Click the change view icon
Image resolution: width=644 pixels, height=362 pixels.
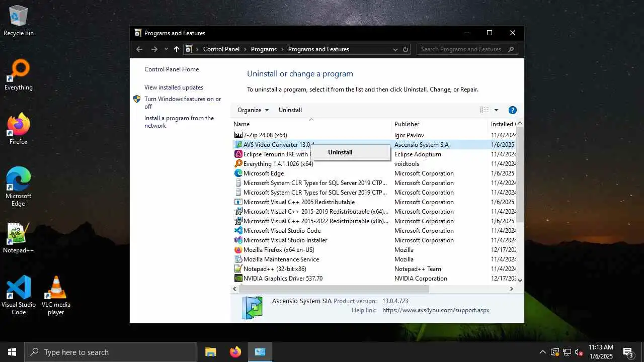click(485, 110)
